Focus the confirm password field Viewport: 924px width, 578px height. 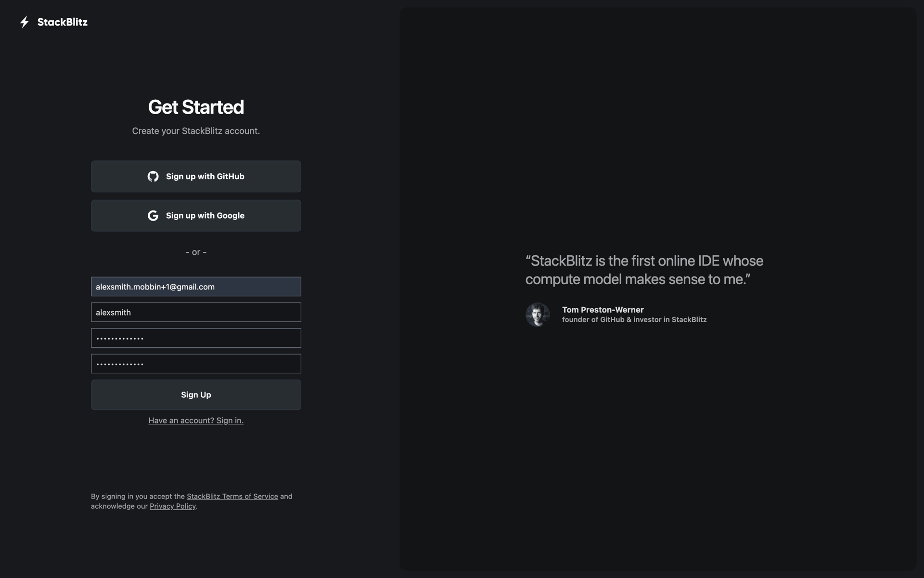[196, 364]
